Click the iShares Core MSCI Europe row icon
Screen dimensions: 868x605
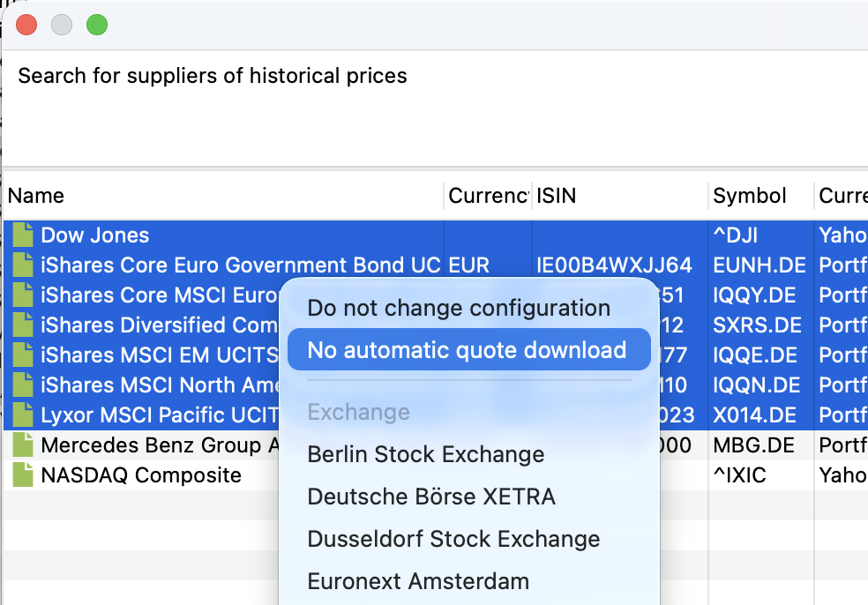click(23, 295)
